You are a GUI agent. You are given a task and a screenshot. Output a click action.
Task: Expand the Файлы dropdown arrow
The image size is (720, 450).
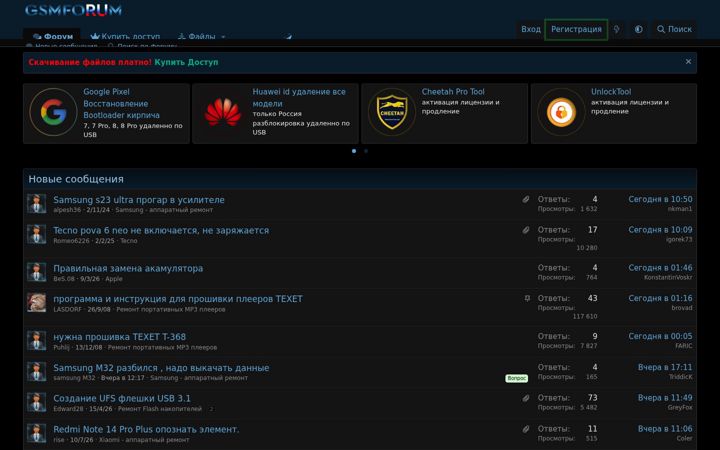tap(223, 37)
